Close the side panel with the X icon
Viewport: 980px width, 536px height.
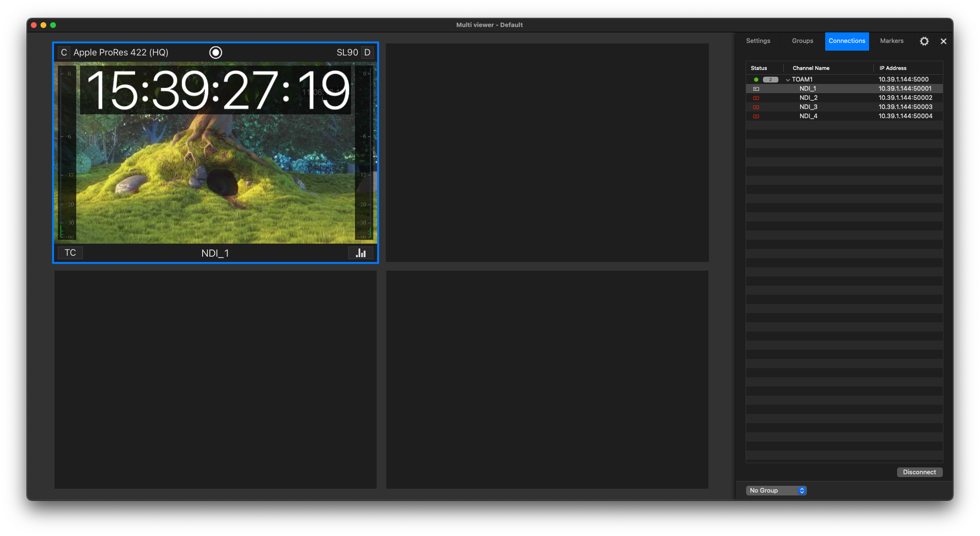point(943,41)
